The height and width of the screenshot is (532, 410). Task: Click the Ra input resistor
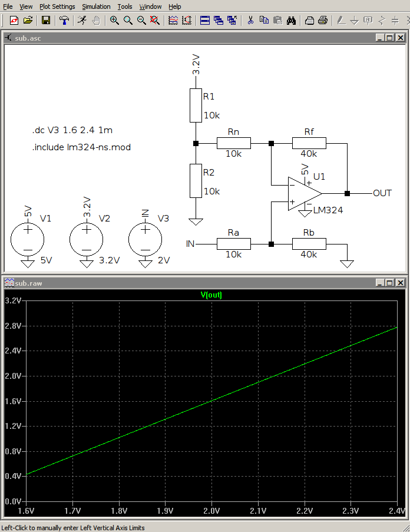pos(234,244)
